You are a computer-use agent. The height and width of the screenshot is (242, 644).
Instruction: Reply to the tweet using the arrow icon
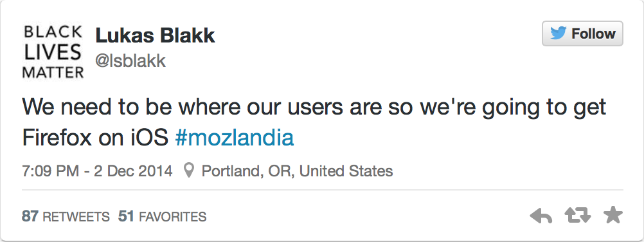(541, 216)
